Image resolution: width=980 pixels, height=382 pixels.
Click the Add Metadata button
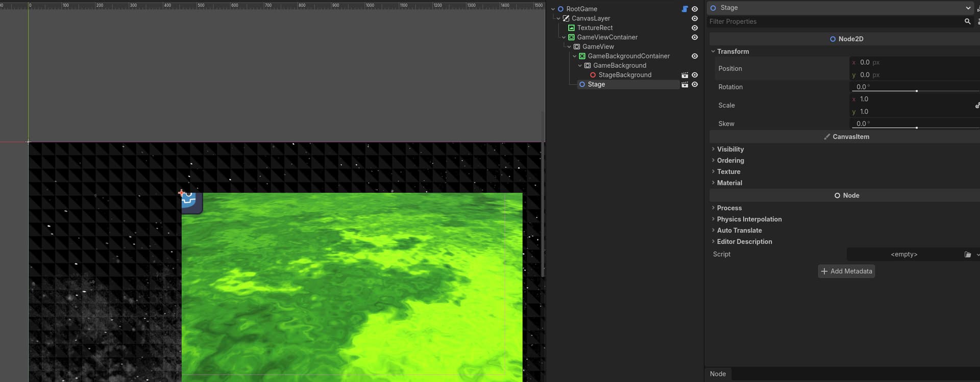[846, 271]
